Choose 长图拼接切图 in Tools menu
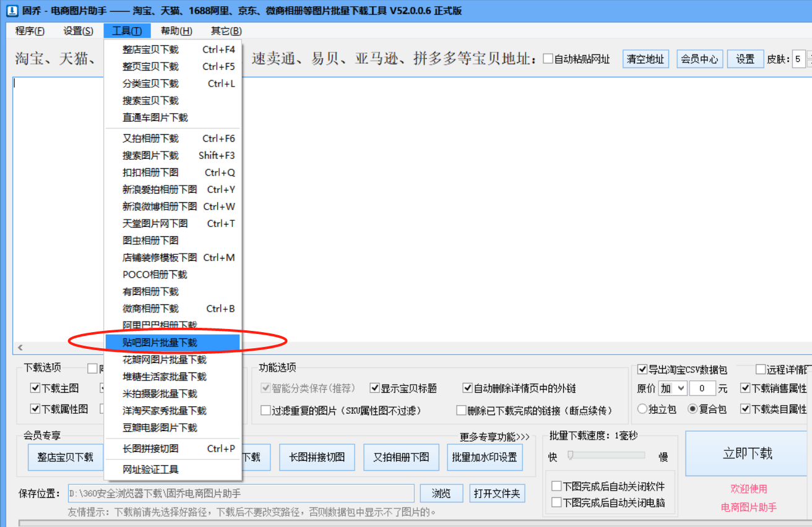The image size is (812, 527). pos(173,448)
